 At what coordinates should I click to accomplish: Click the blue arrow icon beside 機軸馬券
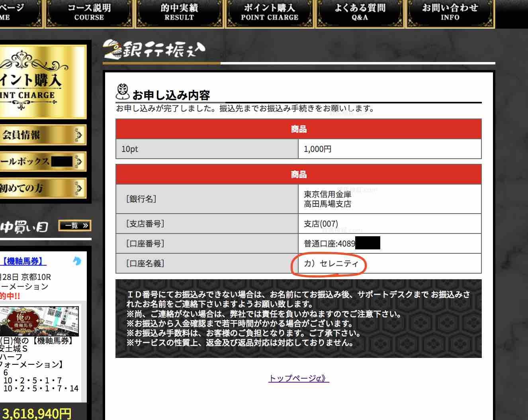[x=77, y=261]
